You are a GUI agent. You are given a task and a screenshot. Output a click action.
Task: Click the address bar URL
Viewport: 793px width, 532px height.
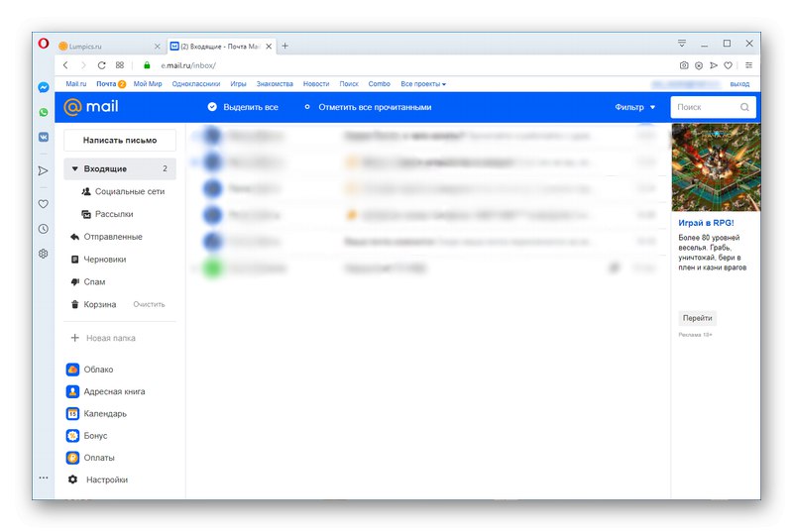(188, 65)
